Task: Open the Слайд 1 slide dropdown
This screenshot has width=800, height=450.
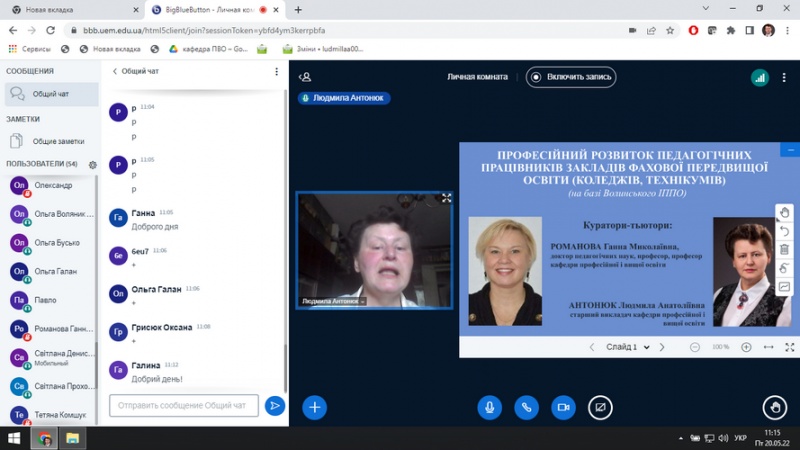Action: pos(625,347)
